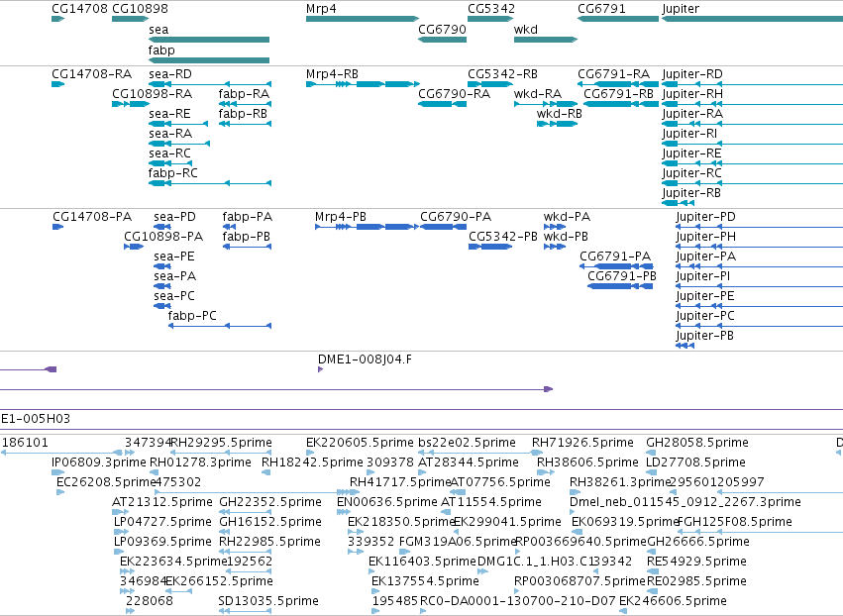Select protein label sea-PD

[174, 217]
